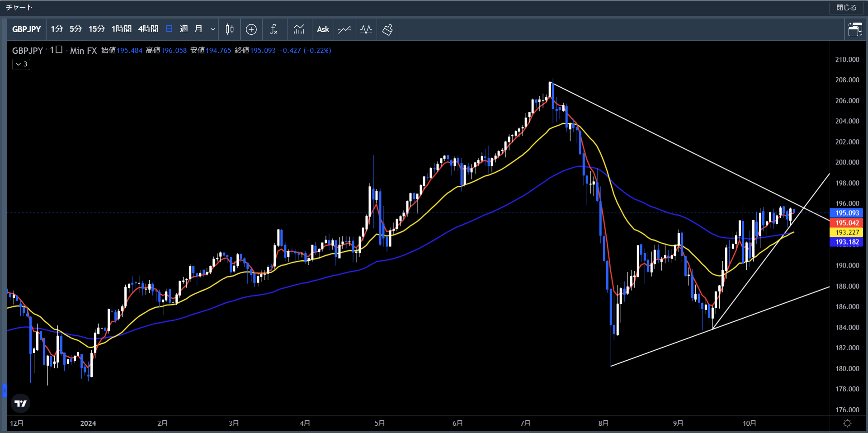Select the 月 monthly timeframe
The image size is (868, 433).
(198, 29)
